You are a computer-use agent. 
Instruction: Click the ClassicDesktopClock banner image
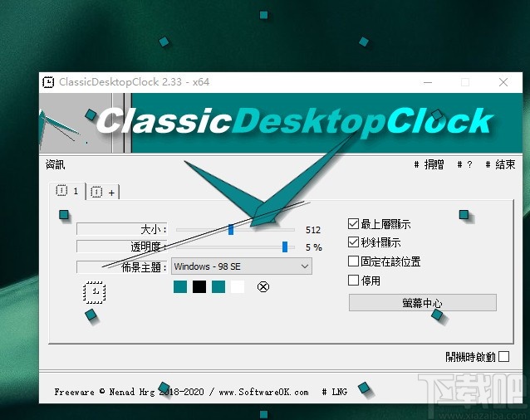coord(281,123)
